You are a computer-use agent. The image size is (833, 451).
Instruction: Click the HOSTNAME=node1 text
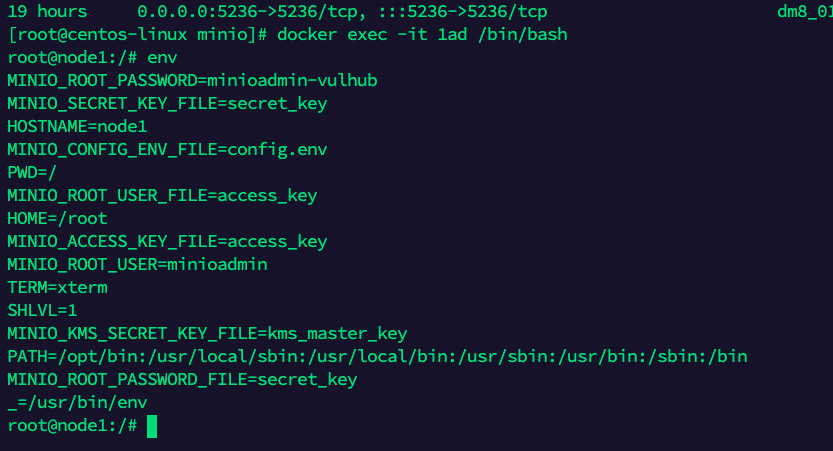[77, 126]
